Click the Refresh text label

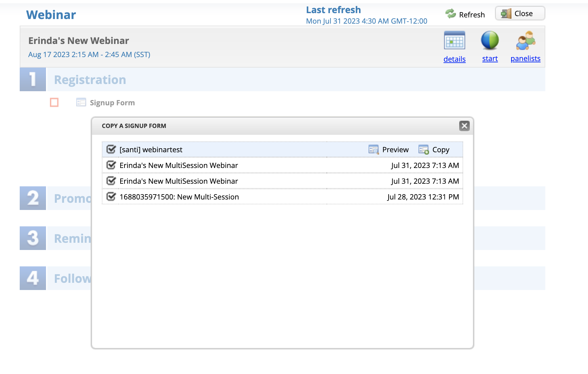472,15
